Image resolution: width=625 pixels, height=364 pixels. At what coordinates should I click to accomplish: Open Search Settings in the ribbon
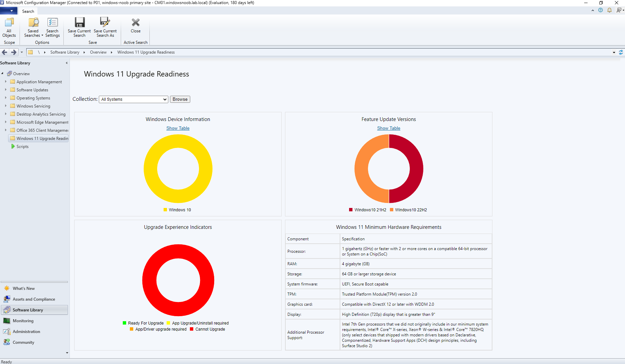click(x=52, y=27)
